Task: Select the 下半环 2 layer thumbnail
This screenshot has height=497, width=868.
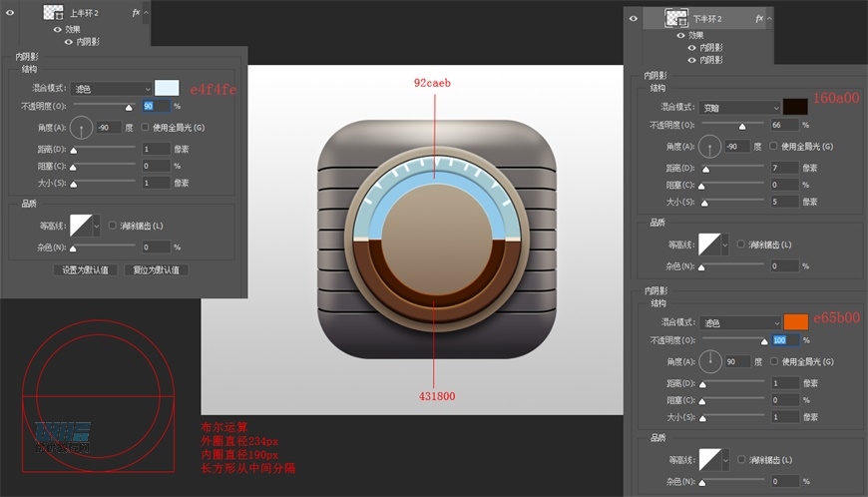Action: tap(680, 18)
